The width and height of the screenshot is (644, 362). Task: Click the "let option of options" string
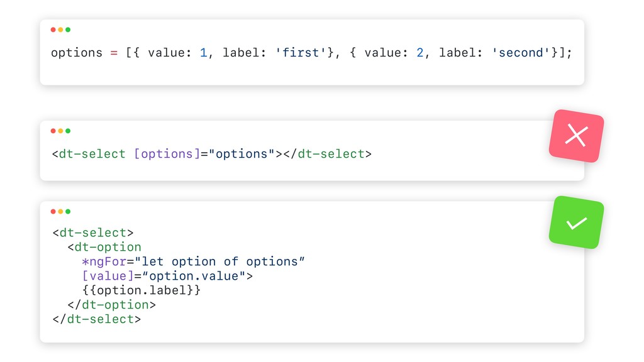(223, 261)
